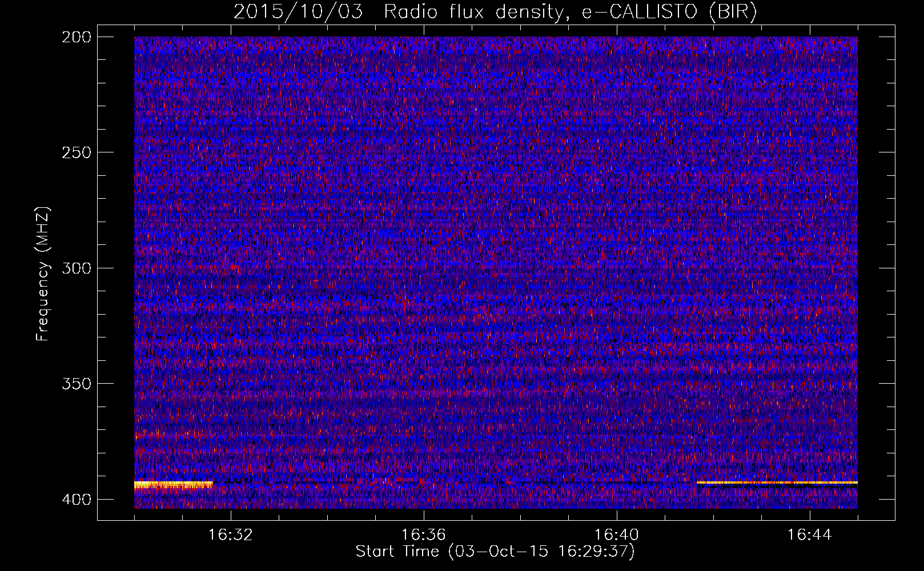Screen dimensions: 924x571
Task: Click the 16:44 time tick label
Action: (809, 535)
